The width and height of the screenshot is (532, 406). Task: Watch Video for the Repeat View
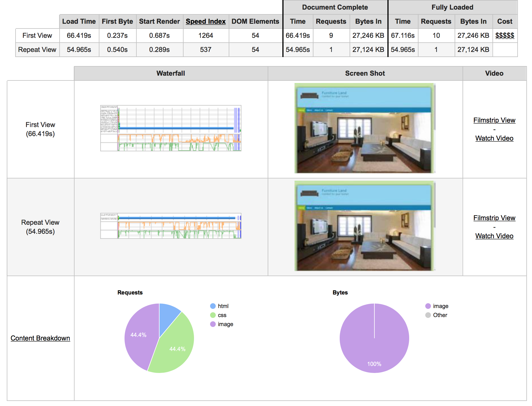click(x=494, y=236)
